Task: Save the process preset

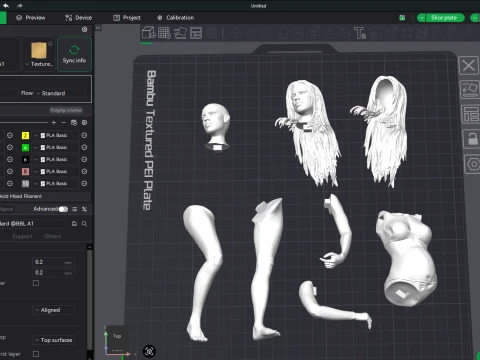Action: (x=74, y=224)
